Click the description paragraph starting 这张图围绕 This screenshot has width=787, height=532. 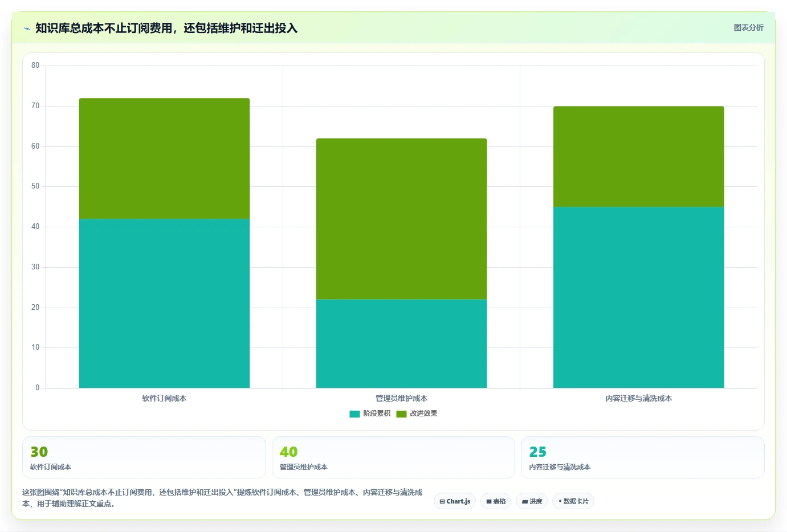click(x=222, y=498)
